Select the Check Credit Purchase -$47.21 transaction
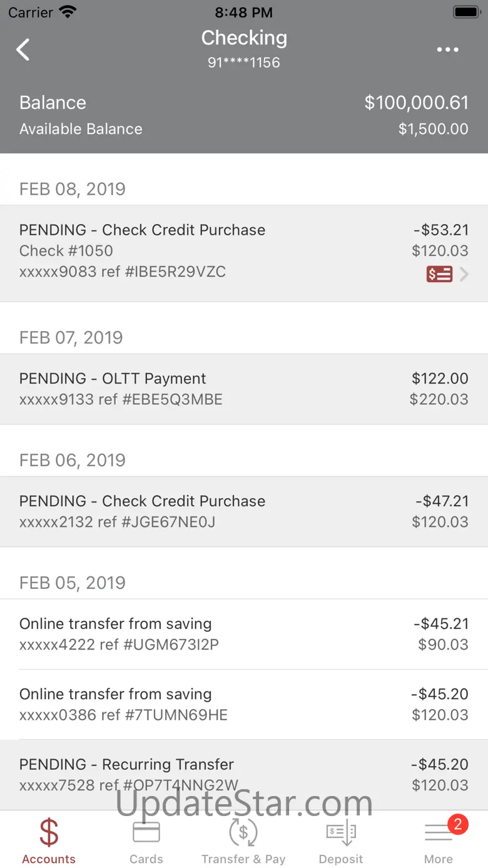 click(x=244, y=511)
